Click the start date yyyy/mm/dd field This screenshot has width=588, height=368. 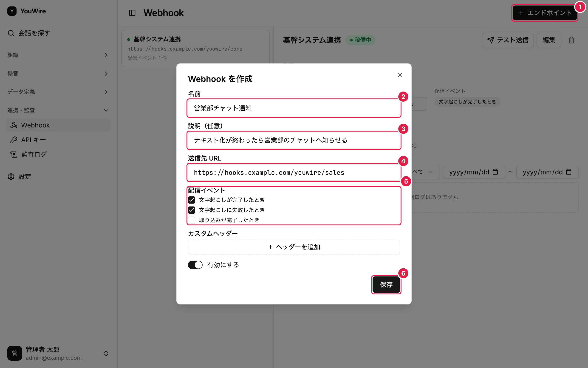pos(474,172)
